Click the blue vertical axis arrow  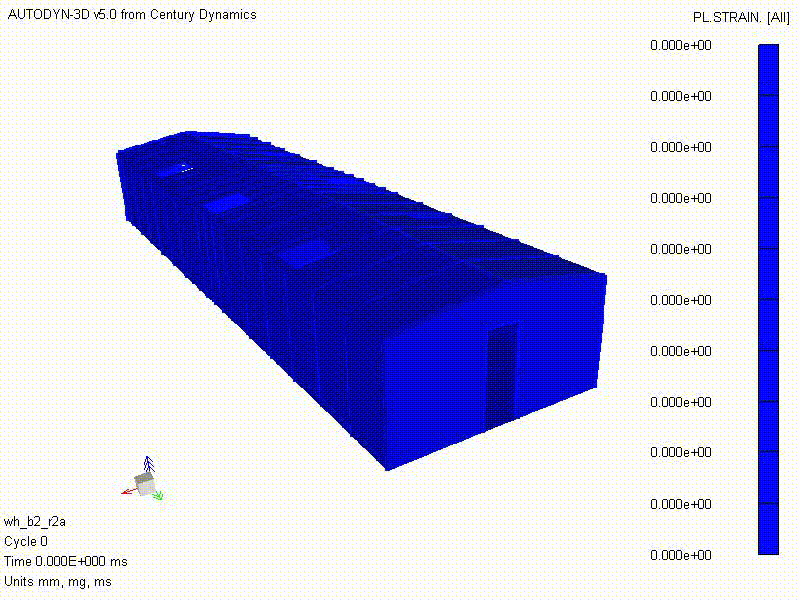pos(148,464)
